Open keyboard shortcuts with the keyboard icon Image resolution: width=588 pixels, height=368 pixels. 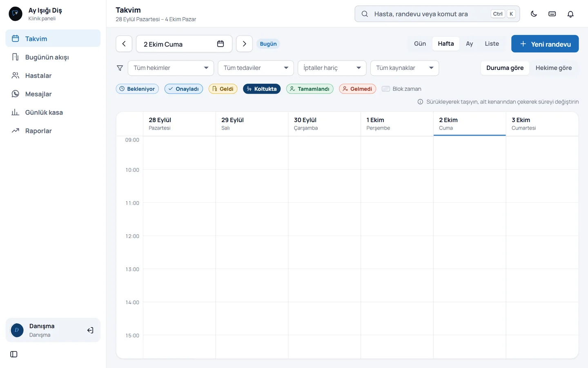point(552,14)
